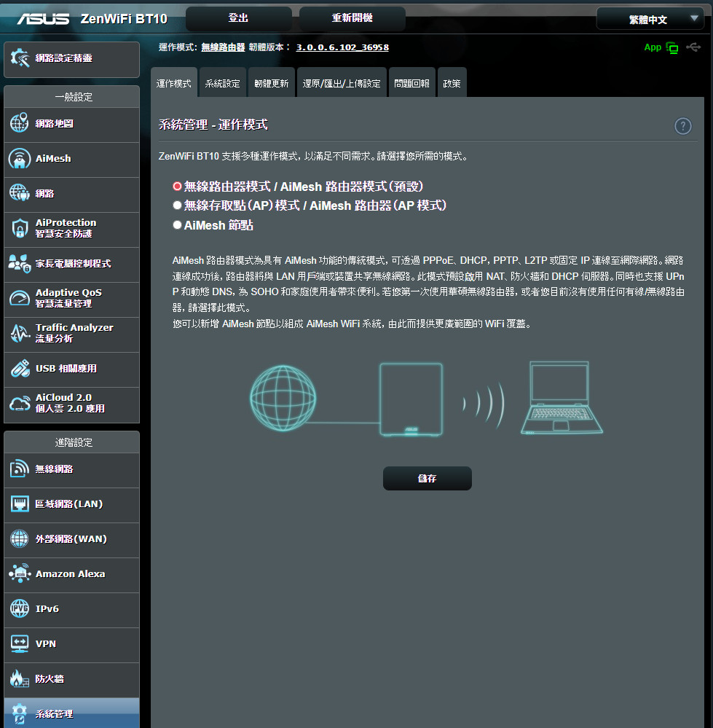This screenshot has width=713, height=728.
Task: Click the 無線網路 wireless signal icon
Action: (20, 469)
